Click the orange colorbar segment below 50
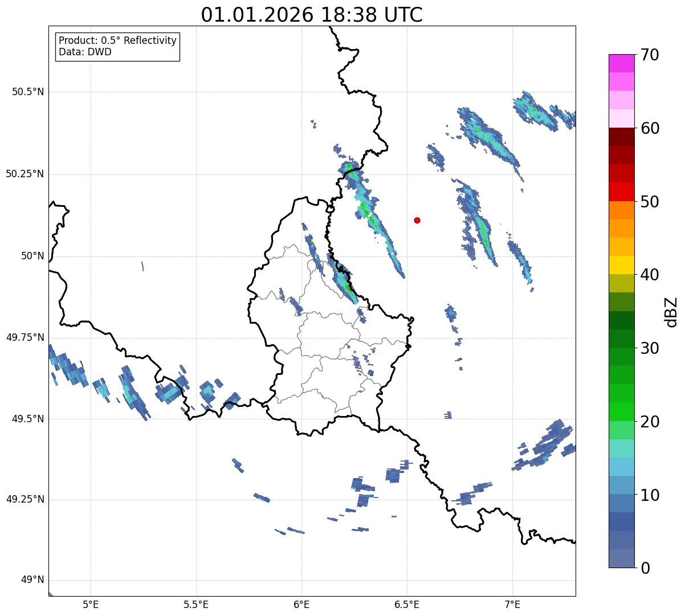Screen dimensions: 685x616 click(621, 210)
